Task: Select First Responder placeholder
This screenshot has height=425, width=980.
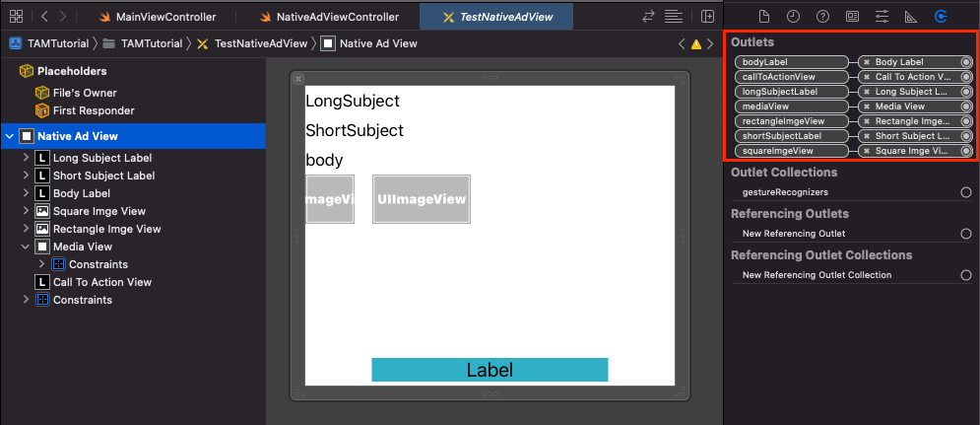Action: 85,110
